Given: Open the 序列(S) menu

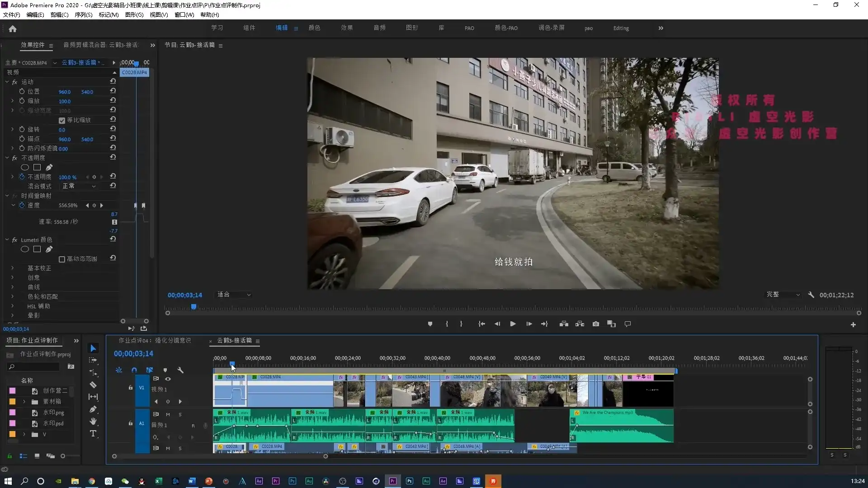Looking at the screenshot, I should click(83, 14).
